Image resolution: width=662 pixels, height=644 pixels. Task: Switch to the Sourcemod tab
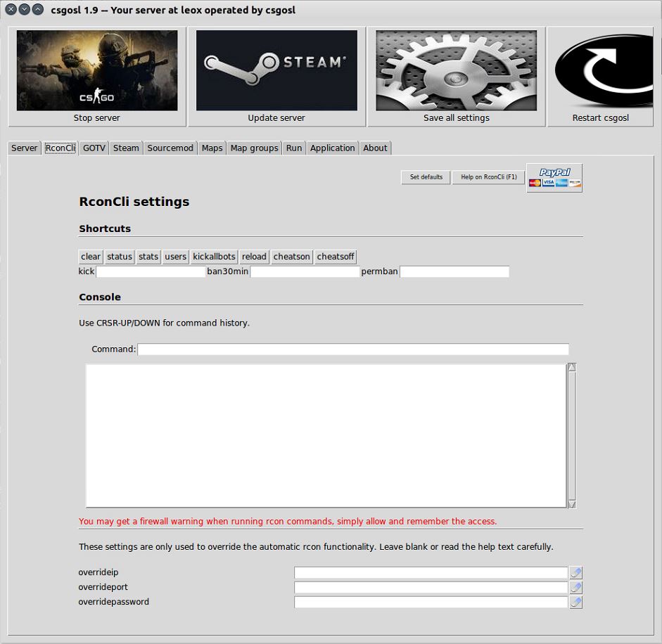click(x=170, y=148)
